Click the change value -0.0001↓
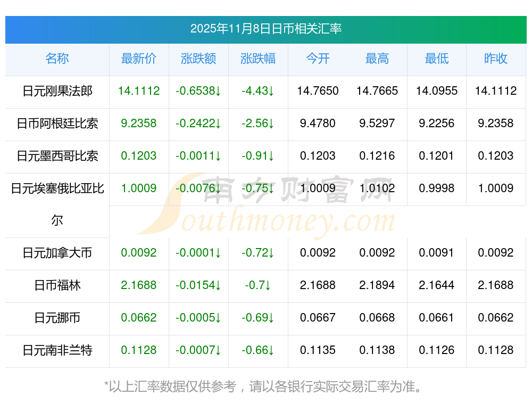Viewport: 532px width, 403px height. (x=198, y=253)
